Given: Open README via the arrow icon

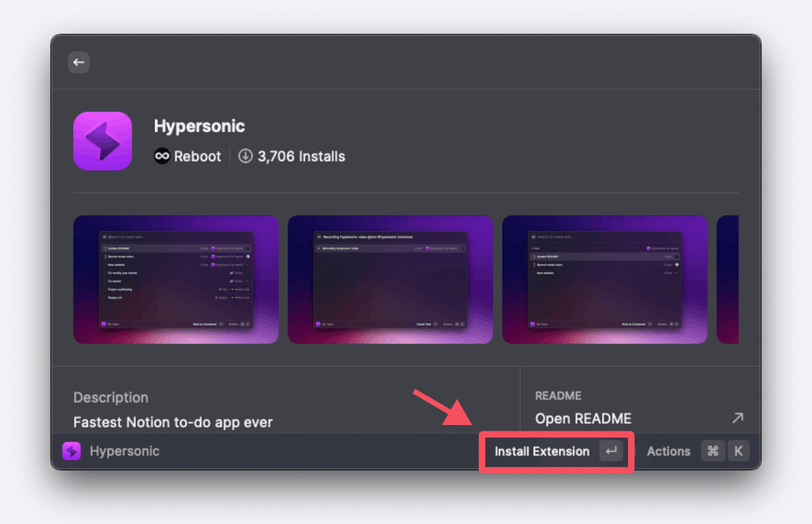Looking at the screenshot, I should coord(738,418).
